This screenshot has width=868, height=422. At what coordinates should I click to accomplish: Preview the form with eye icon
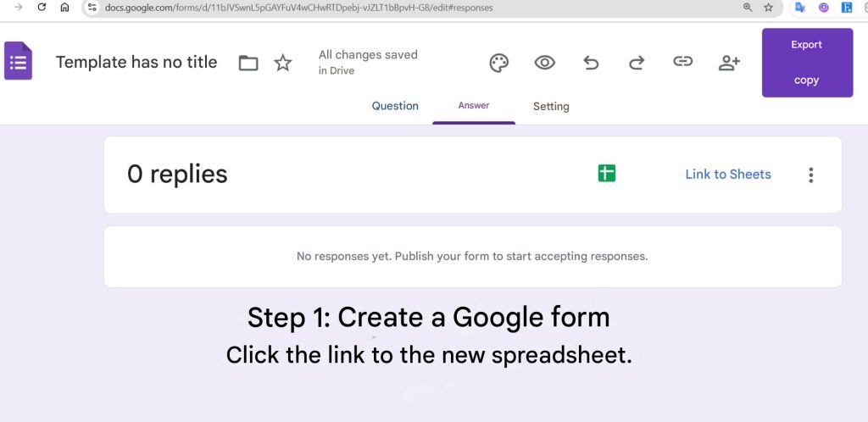(544, 63)
